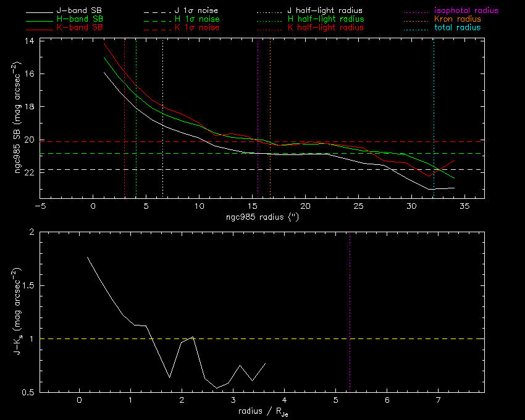525x420 pixels.
Task: Click the orange Kron radius legend label
Action: point(457,19)
